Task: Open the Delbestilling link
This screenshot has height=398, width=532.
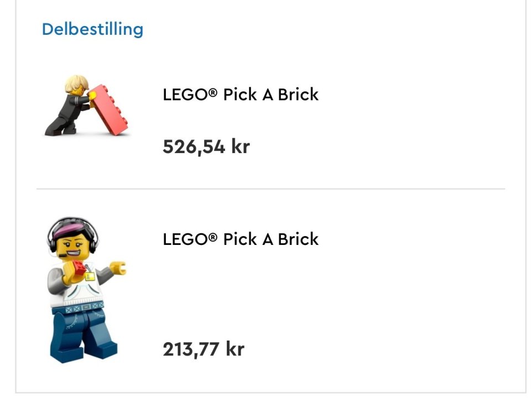Action: [x=92, y=29]
